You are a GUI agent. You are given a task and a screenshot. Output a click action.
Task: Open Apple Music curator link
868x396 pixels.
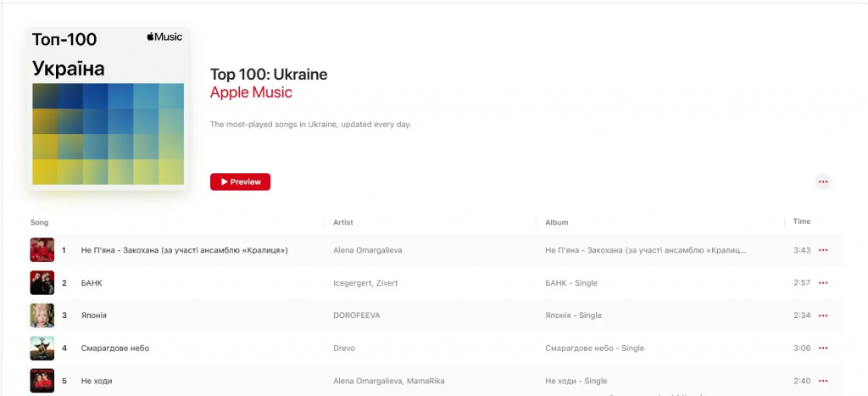tap(251, 92)
